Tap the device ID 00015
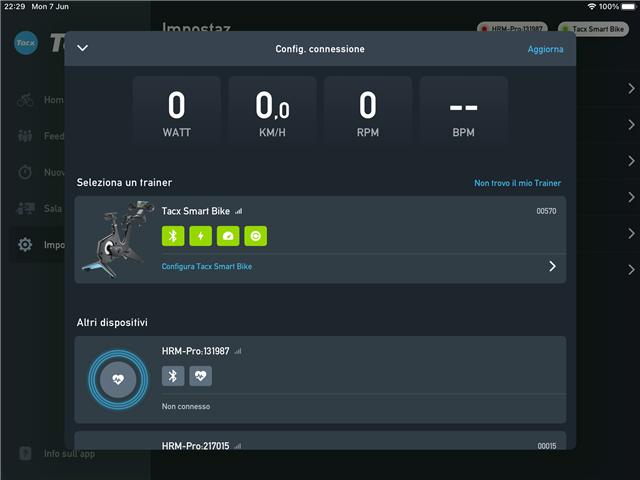The width and height of the screenshot is (640, 480). click(x=547, y=446)
